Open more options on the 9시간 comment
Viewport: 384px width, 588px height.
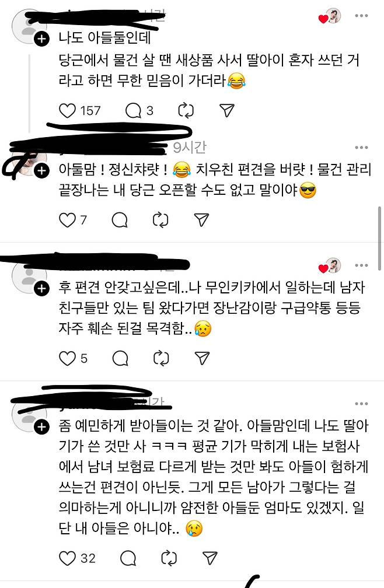[361, 148]
